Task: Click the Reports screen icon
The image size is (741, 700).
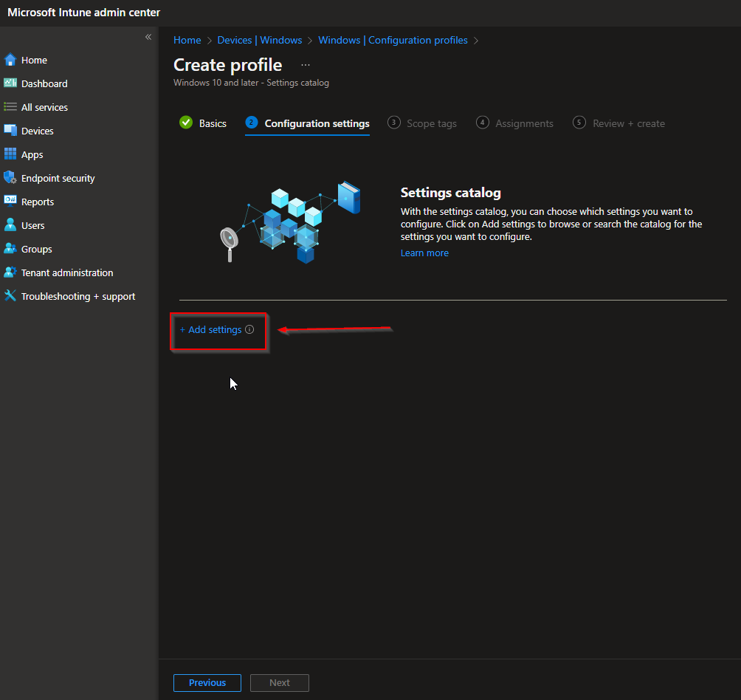Action: coord(10,202)
